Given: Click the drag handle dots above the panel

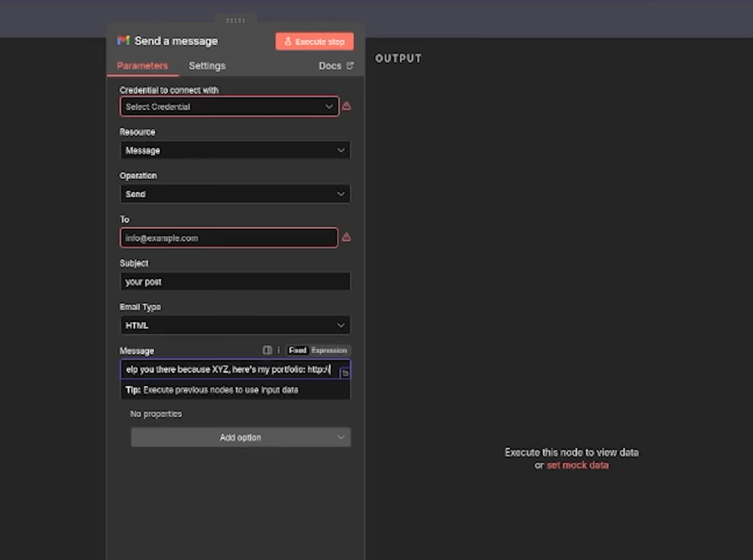Looking at the screenshot, I should (236, 21).
